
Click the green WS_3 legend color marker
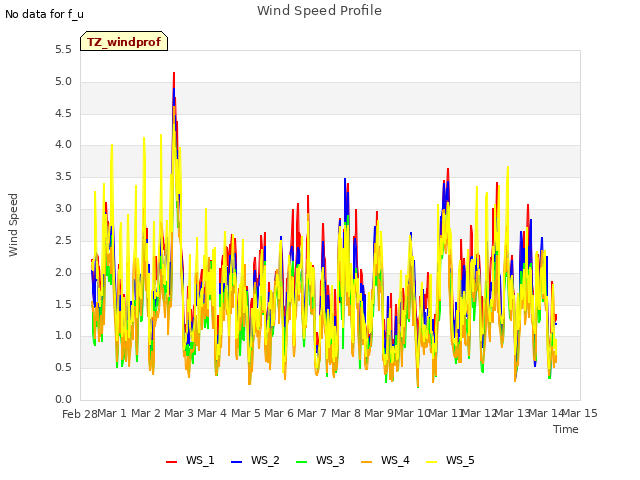click(x=302, y=462)
